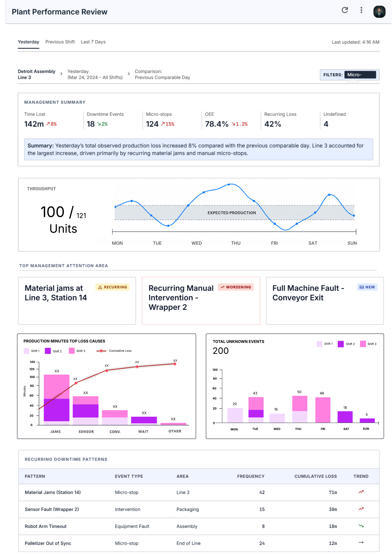Click the Expected Production band label

tap(231, 213)
